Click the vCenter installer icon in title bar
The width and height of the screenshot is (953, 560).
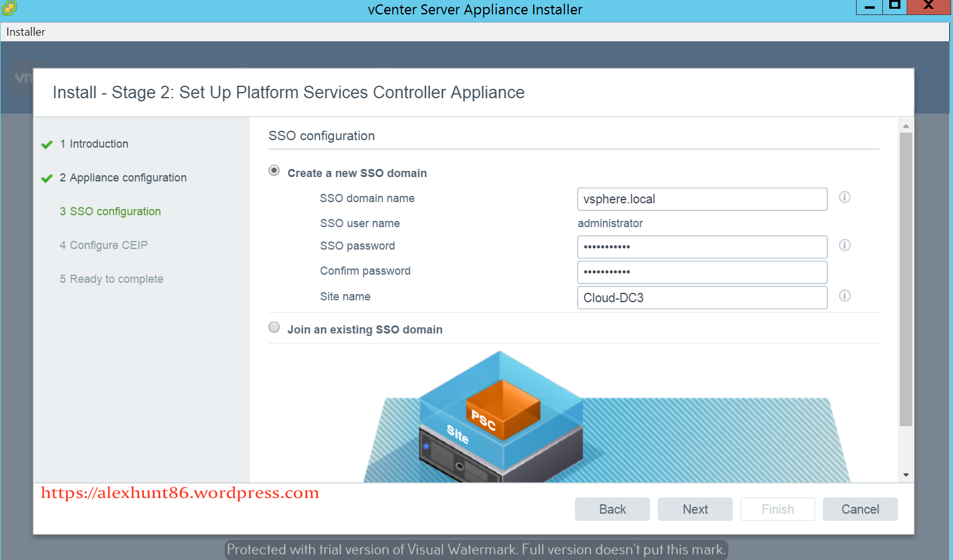coord(9,8)
